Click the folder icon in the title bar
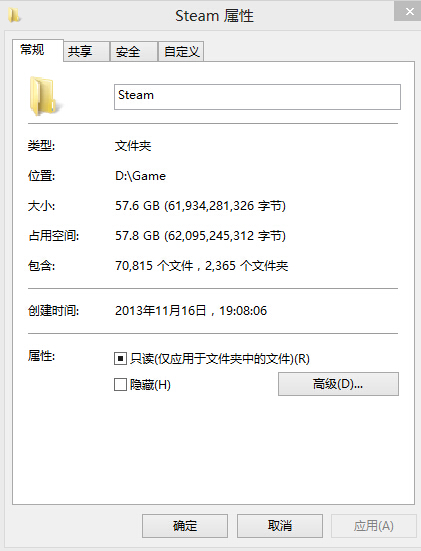 tap(14, 15)
